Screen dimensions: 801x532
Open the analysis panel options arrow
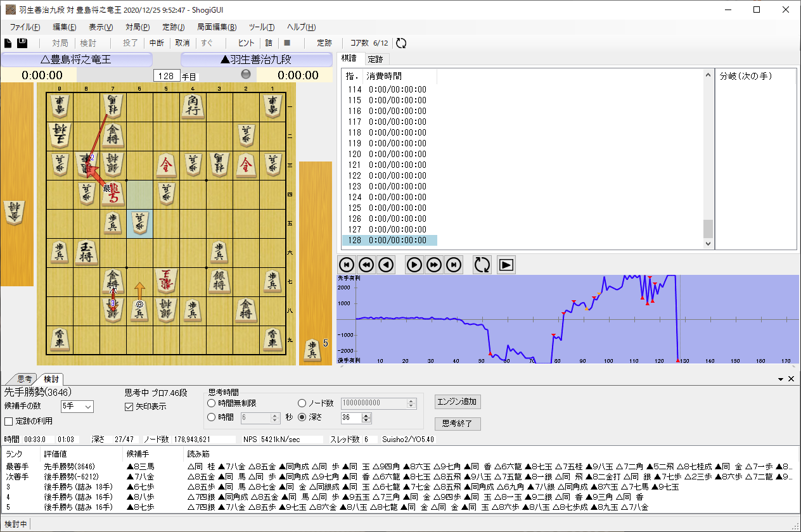tap(781, 379)
